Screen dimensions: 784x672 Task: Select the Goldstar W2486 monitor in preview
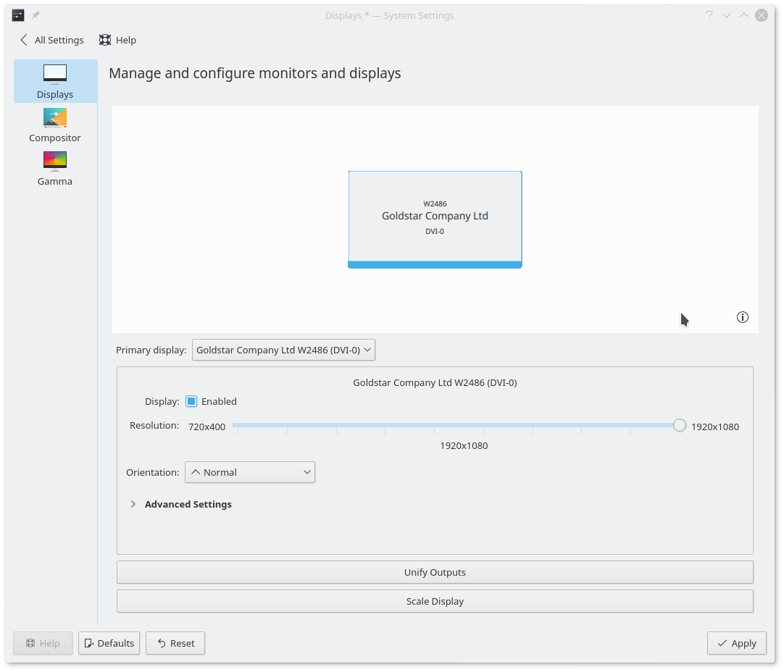(x=435, y=219)
